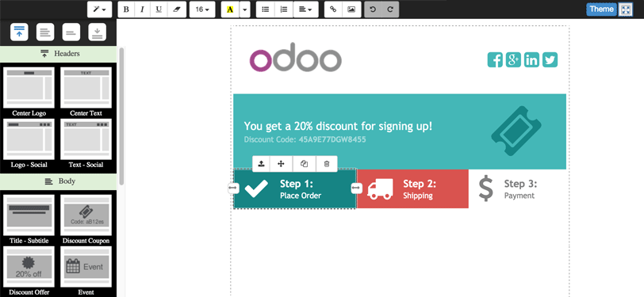644x297 pixels.
Task: Insert a hyperlink with the link icon
Action: point(333,10)
